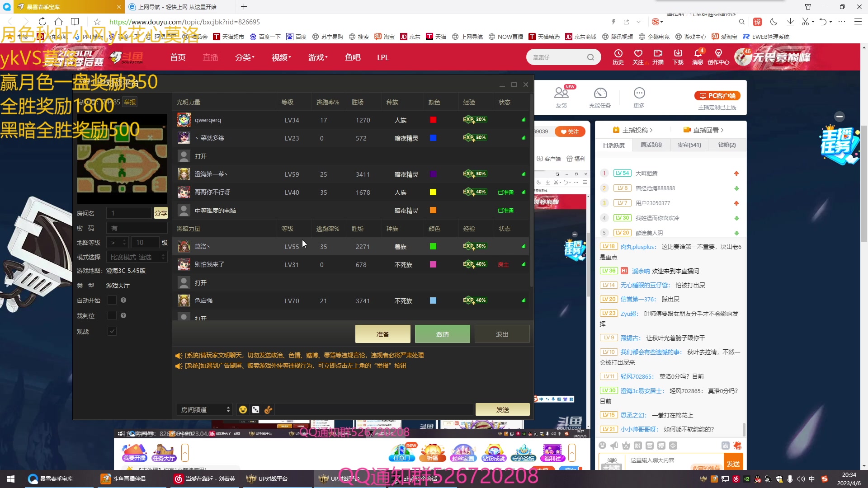Expand the 游戏 games menu

pyautogui.click(x=318, y=57)
